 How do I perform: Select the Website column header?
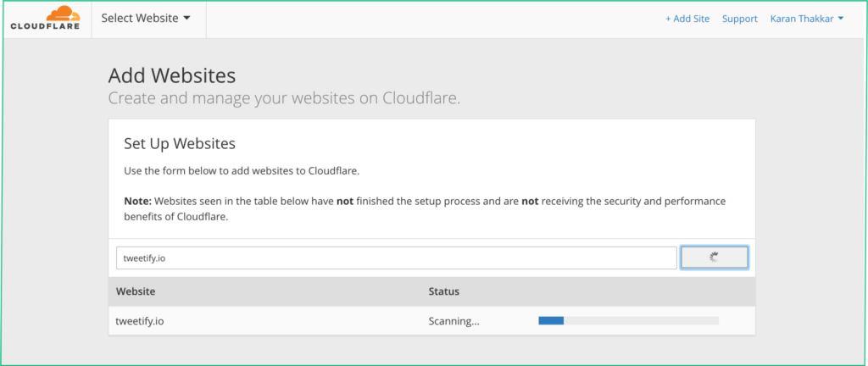click(x=136, y=291)
